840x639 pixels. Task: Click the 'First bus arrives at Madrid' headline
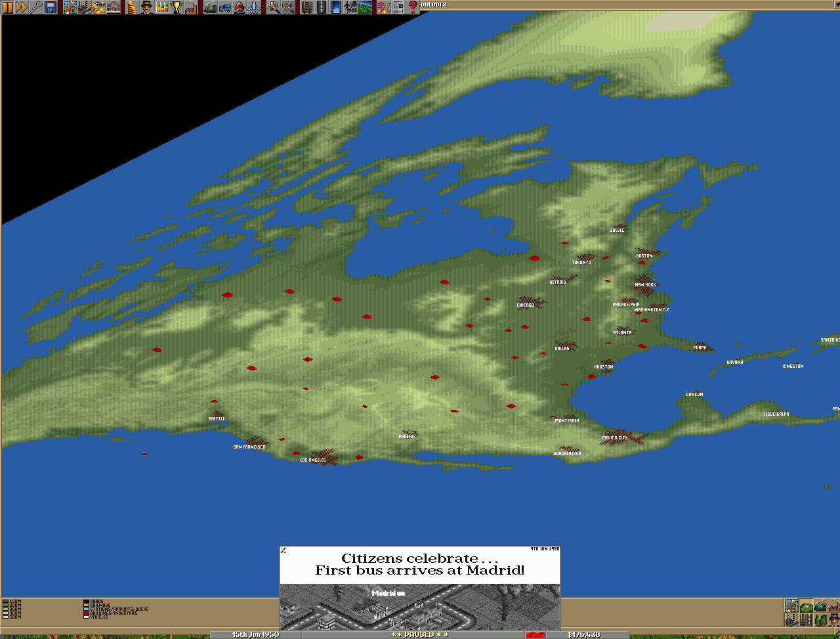point(420,570)
